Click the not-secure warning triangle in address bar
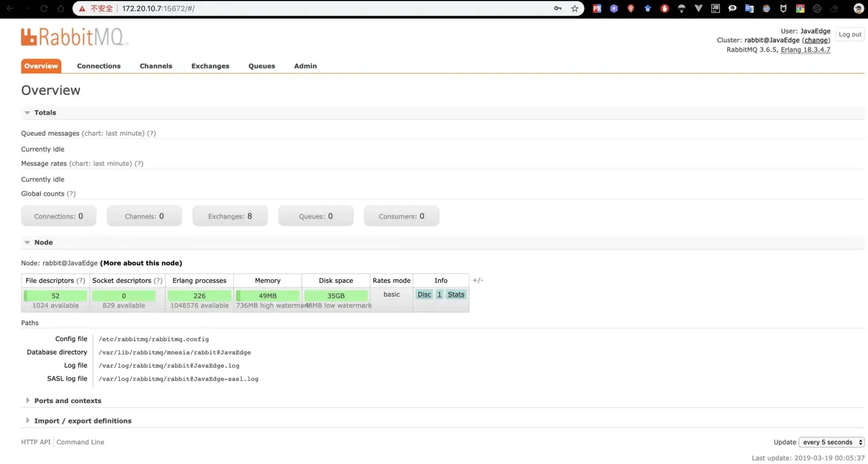This screenshot has width=868, height=464. tap(82, 9)
